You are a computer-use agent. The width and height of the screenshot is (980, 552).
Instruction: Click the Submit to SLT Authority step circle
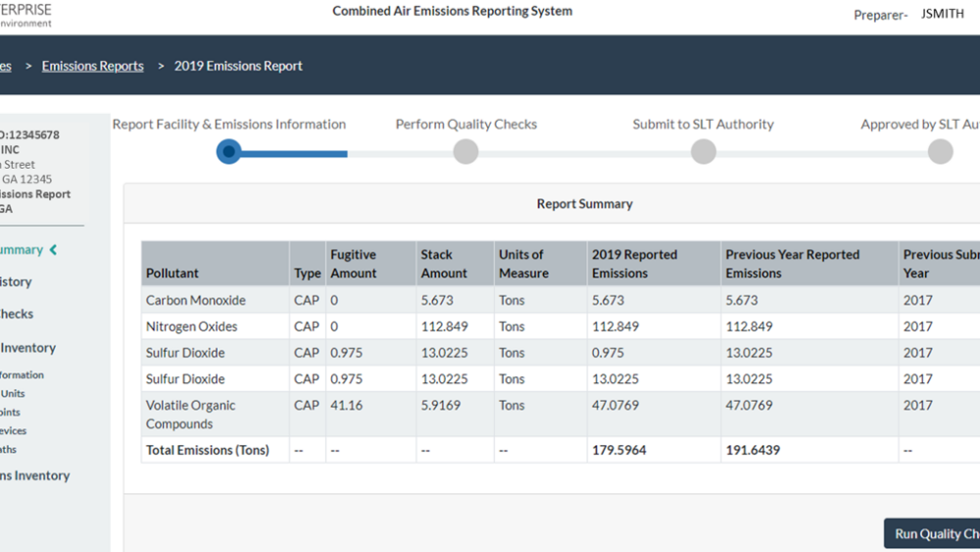coord(703,152)
